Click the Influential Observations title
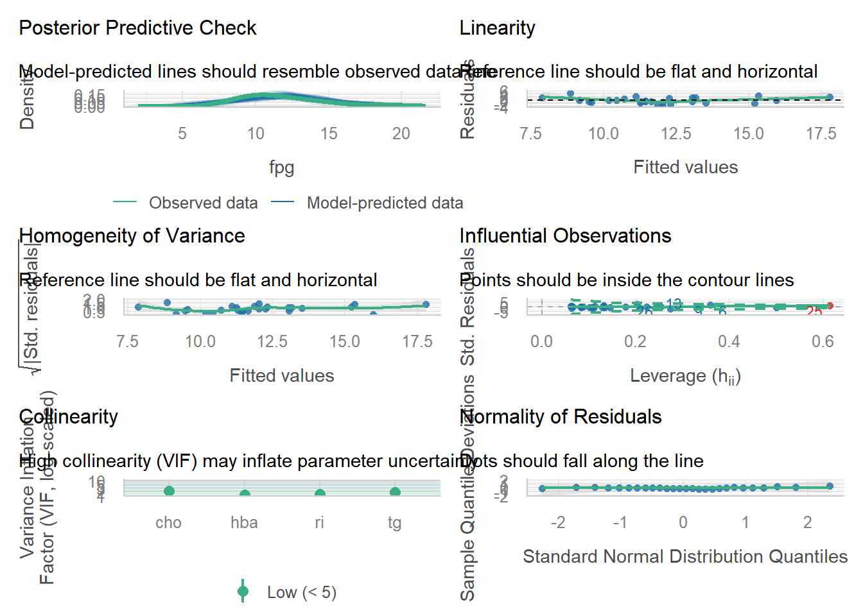Screen dimensions: 863x616 565,235
